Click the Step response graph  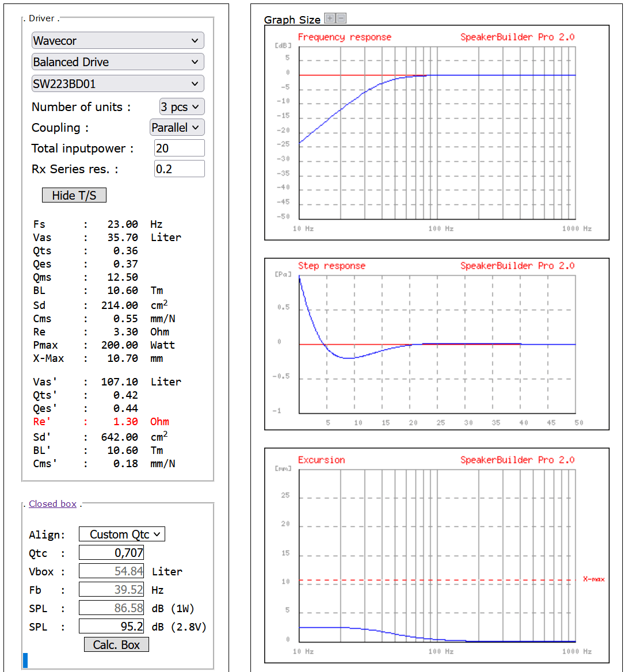coord(436,344)
